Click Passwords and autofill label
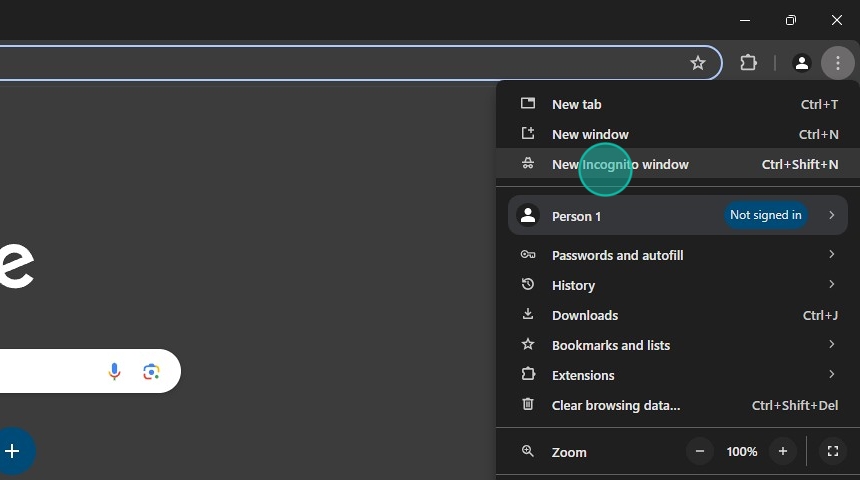The image size is (860, 480). [x=618, y=256]
